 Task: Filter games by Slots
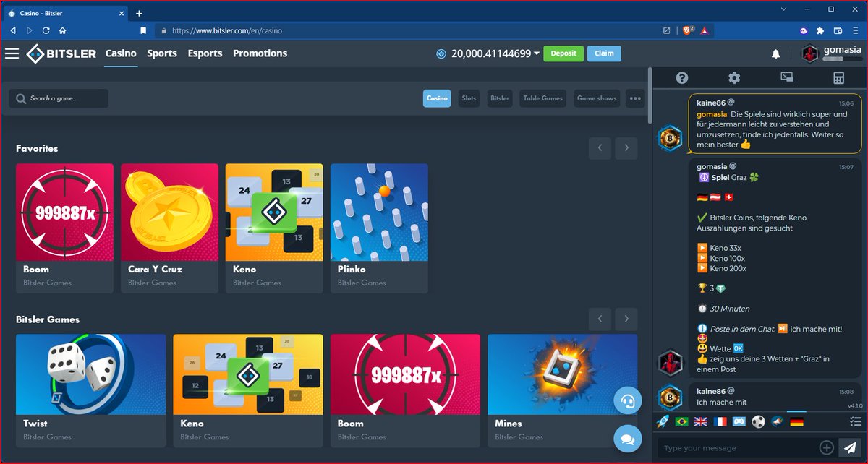tap(469, 98)
